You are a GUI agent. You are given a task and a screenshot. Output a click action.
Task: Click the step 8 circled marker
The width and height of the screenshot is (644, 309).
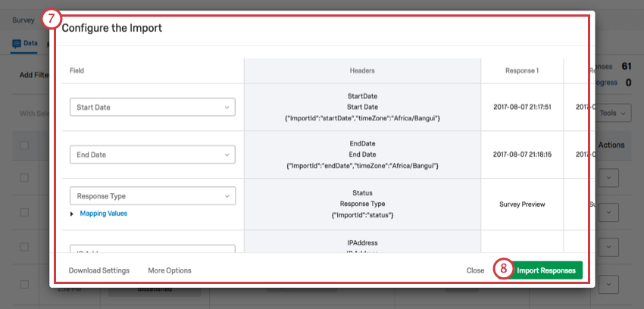point(504,268)
